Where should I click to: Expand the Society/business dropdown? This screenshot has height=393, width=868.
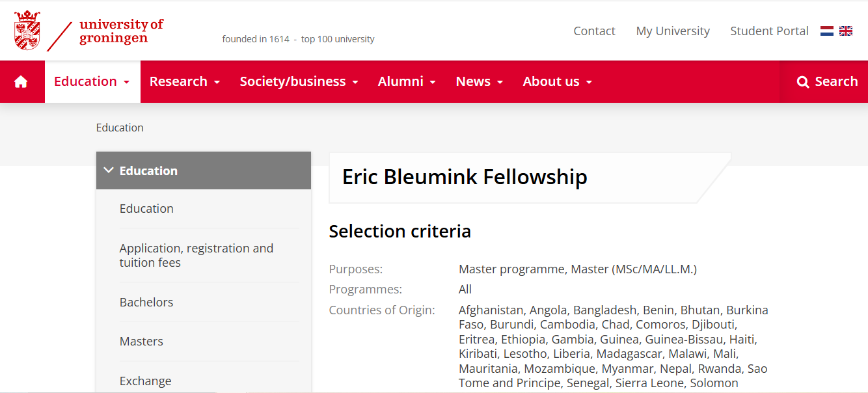[x=299, y=81]
